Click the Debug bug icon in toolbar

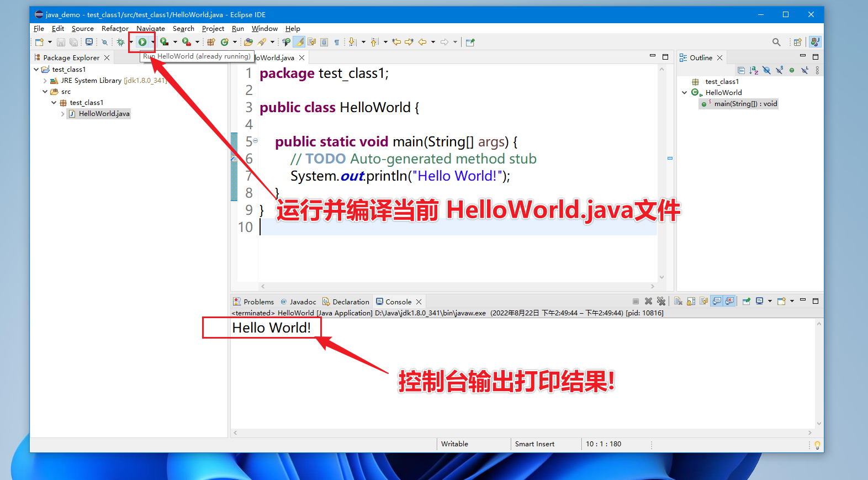point(120,42)
